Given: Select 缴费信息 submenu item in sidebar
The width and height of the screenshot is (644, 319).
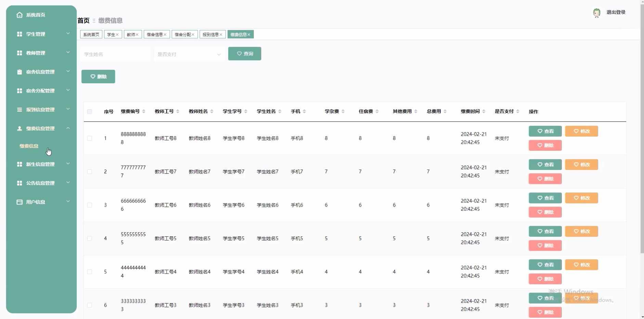Looking at the screenshot, I should pyautogui.click(x=29, y=146).
